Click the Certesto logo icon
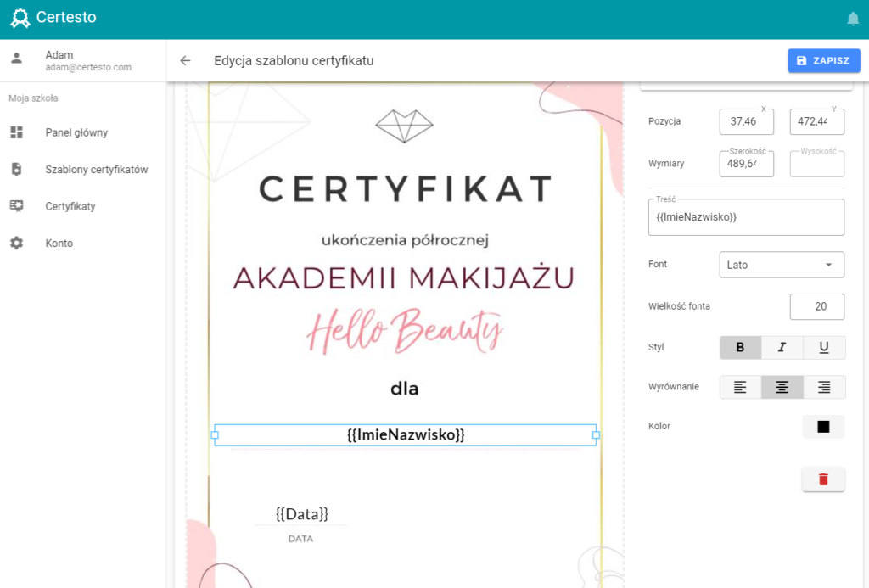869x588 pixels. pyautogui.click(x=20, y=18)
